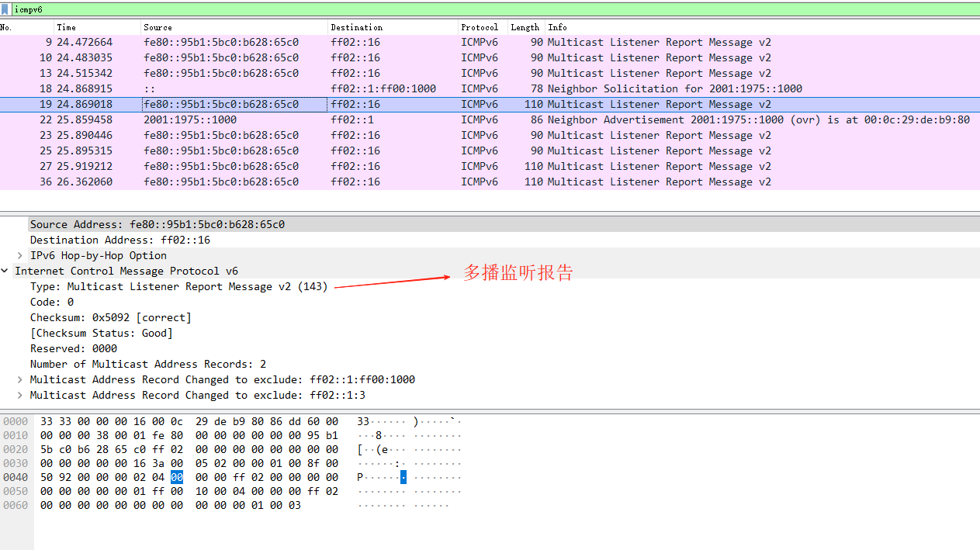This screenshot has width=980, height=550.
Task: Collapse Internet Control Message Protocol v6 node
Action: pos(5,271)
